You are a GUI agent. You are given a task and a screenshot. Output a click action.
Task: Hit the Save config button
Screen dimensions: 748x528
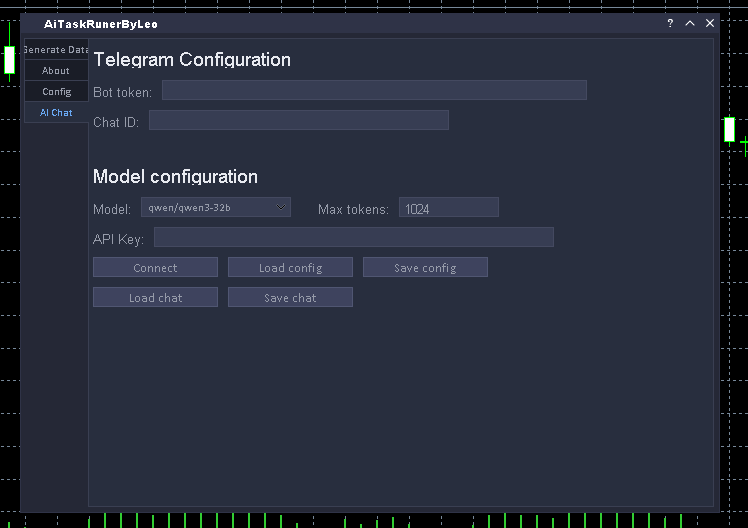pos(425,268)
